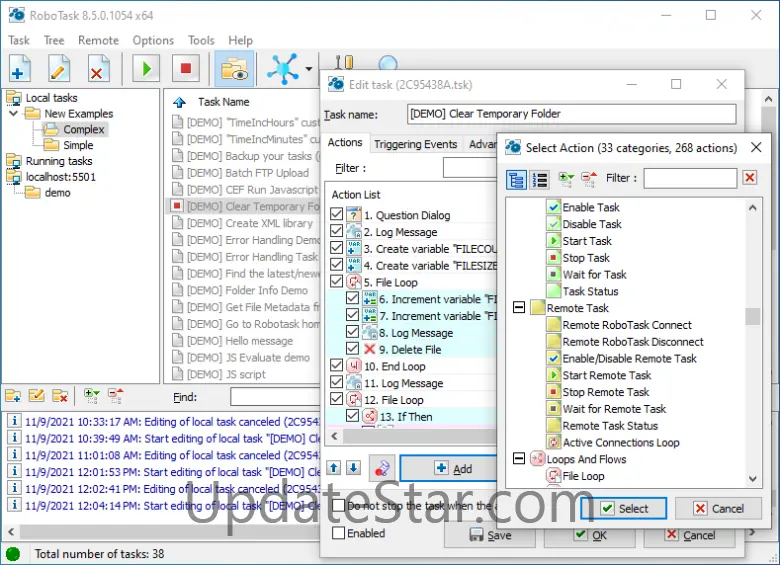This screenshot has width=780, height=565.
Task: Select the Active Connections Loop action
Action: click(x=620, y=443)
